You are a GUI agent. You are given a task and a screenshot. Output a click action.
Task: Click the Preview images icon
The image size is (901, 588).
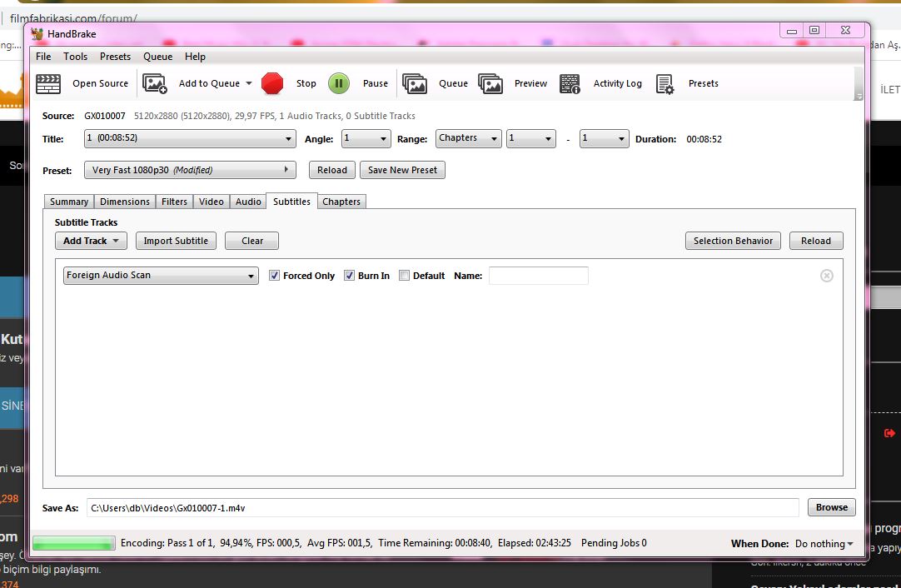pos(490,84)
